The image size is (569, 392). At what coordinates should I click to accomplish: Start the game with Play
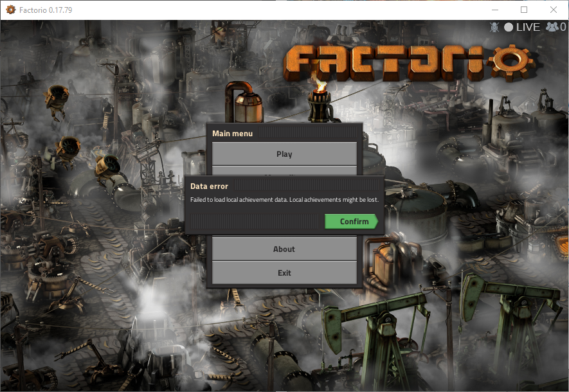(284, 154)
